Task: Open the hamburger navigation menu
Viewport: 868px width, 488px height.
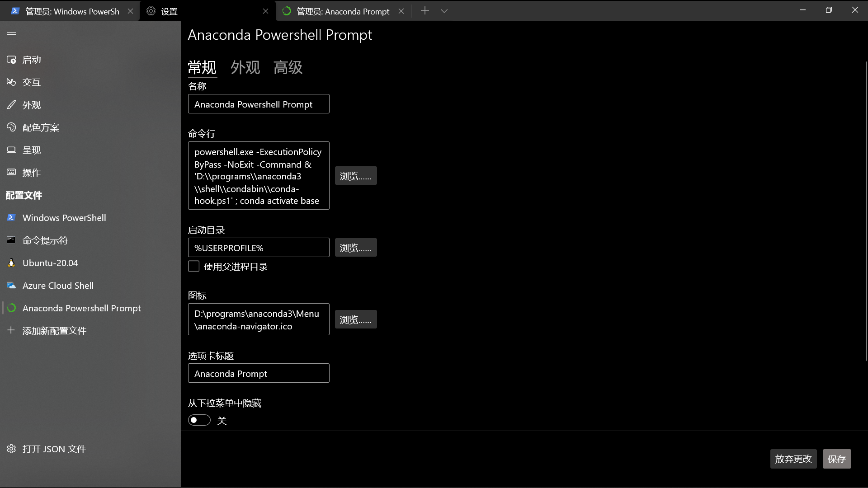Action: pos(11,32)
